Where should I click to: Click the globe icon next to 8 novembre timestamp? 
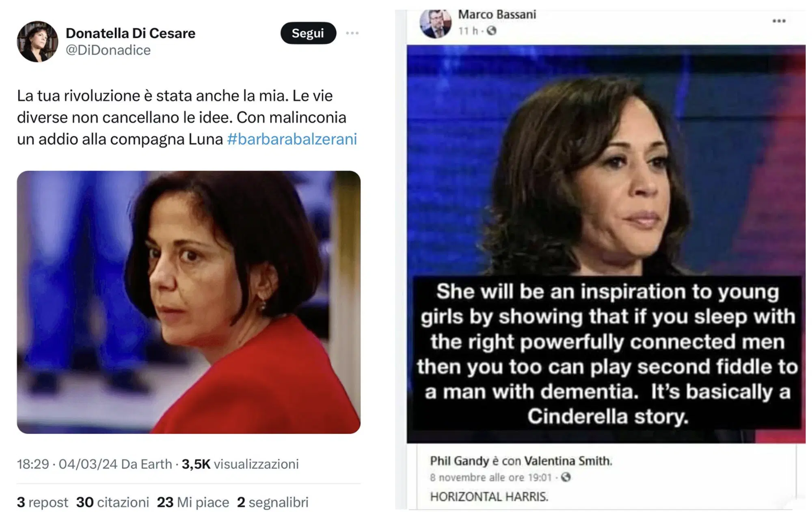566,477
